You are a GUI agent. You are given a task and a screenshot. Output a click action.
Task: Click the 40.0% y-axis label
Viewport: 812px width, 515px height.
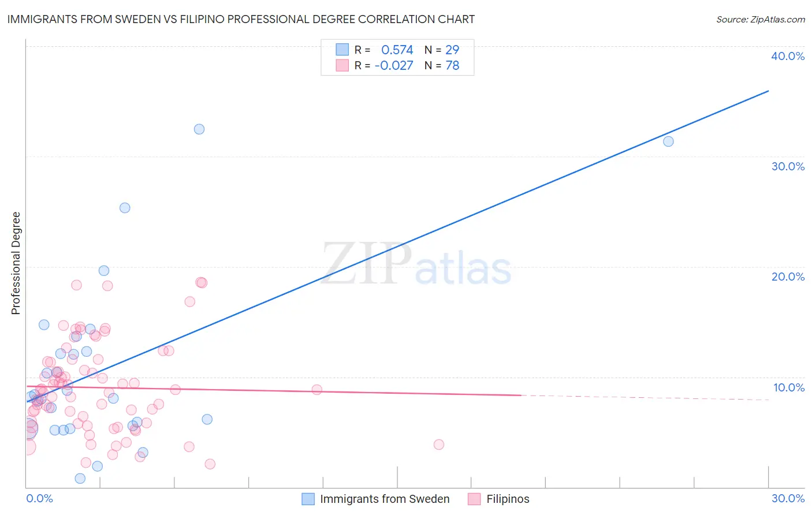click(x=788, y=56)
